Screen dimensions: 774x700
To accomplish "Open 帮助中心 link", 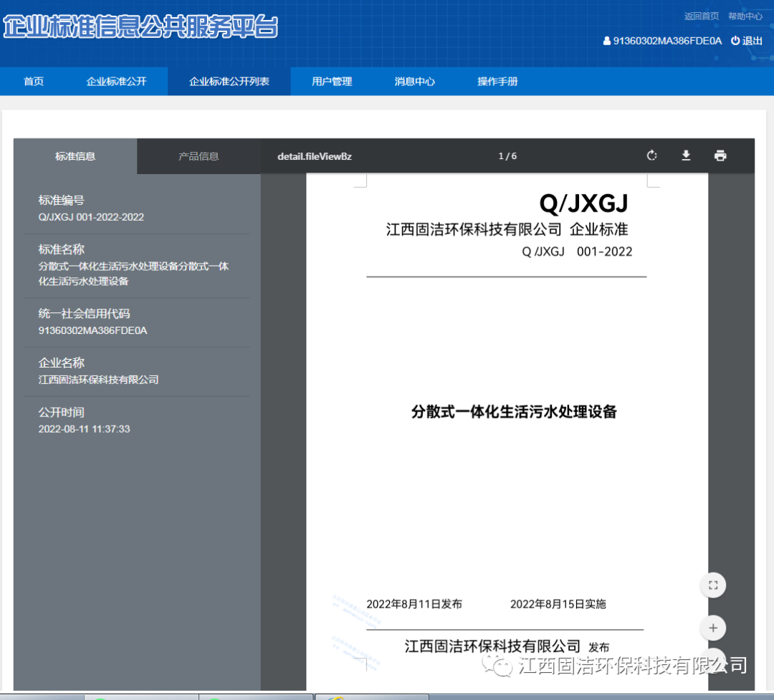I will tap(745, 16).
